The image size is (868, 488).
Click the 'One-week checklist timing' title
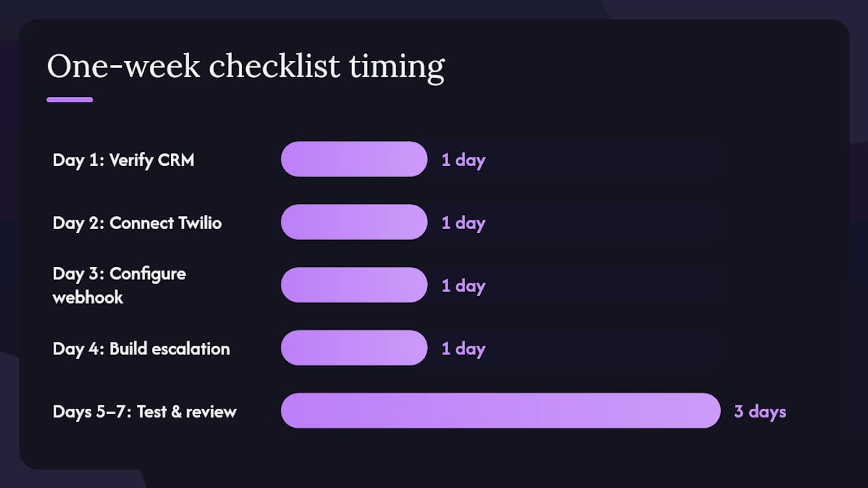coord(245,66)
